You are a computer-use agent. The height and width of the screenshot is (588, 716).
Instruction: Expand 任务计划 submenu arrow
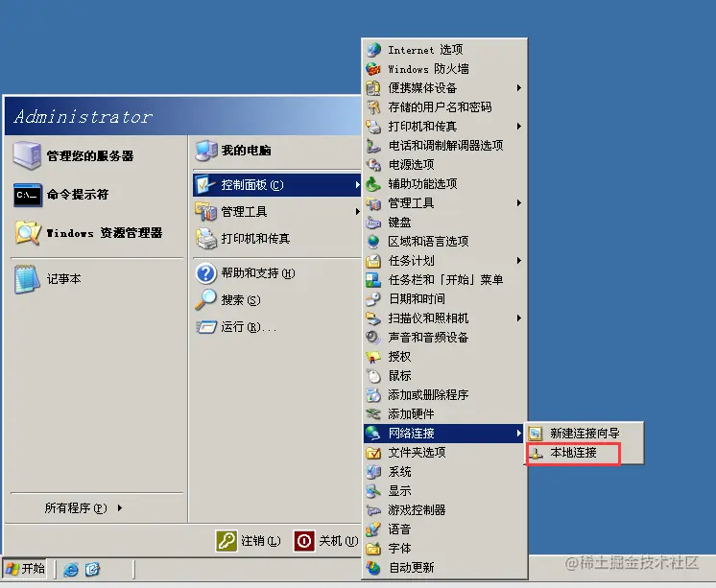(518, 260)
